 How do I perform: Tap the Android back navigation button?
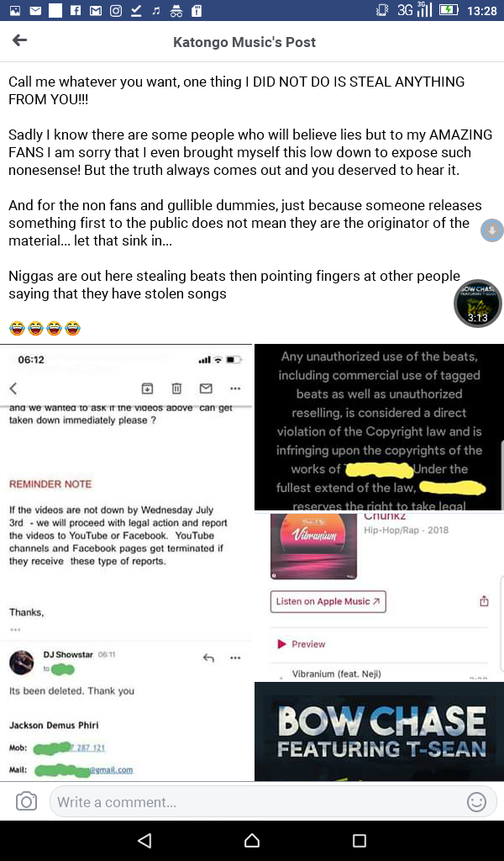[144, 840]
